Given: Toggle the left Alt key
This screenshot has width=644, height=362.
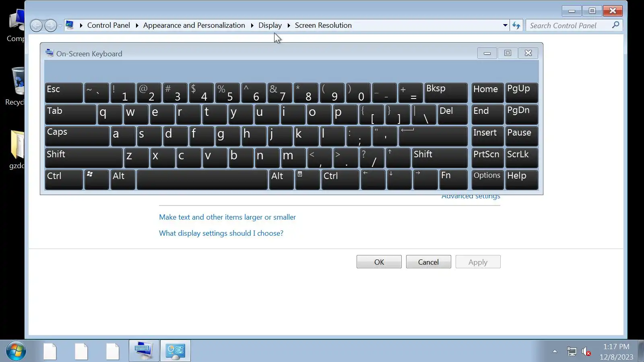Looking at the screenshot, I should (x=123, y=179).
